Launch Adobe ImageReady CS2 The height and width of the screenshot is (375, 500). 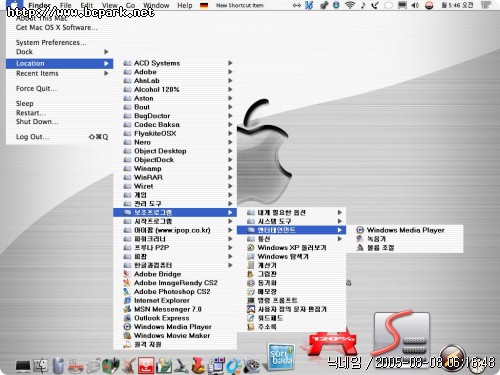175,283
